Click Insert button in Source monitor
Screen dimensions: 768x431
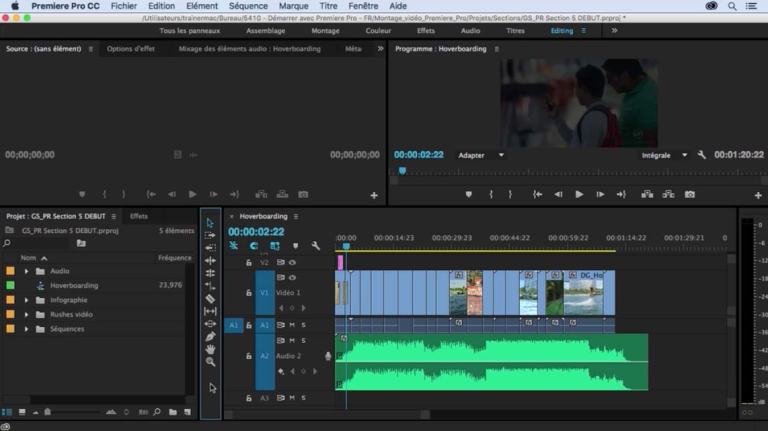(261, 194)
